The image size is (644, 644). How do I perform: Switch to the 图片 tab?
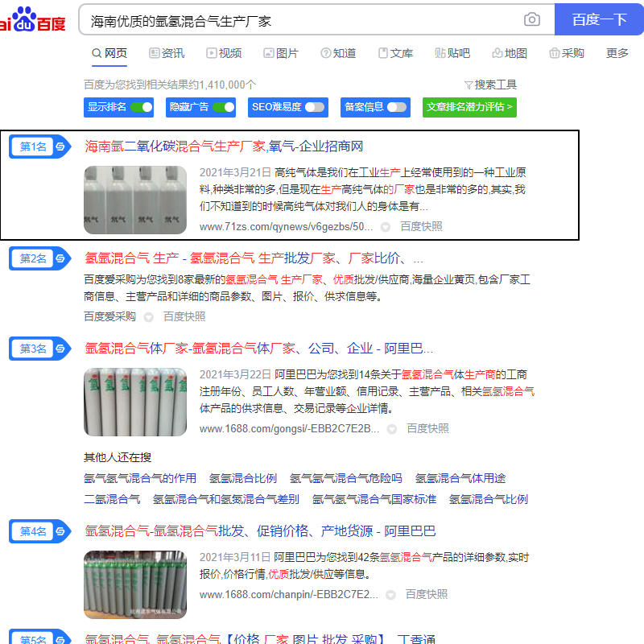[281, 53]
